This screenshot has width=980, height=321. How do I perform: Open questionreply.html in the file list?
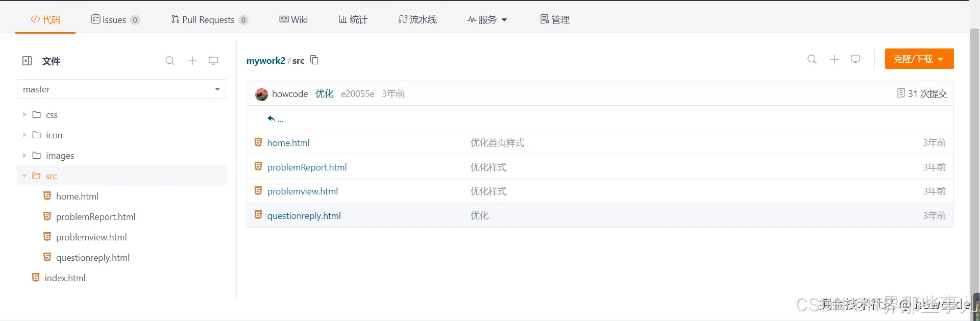pyautogui.click(x=304, y=216)
